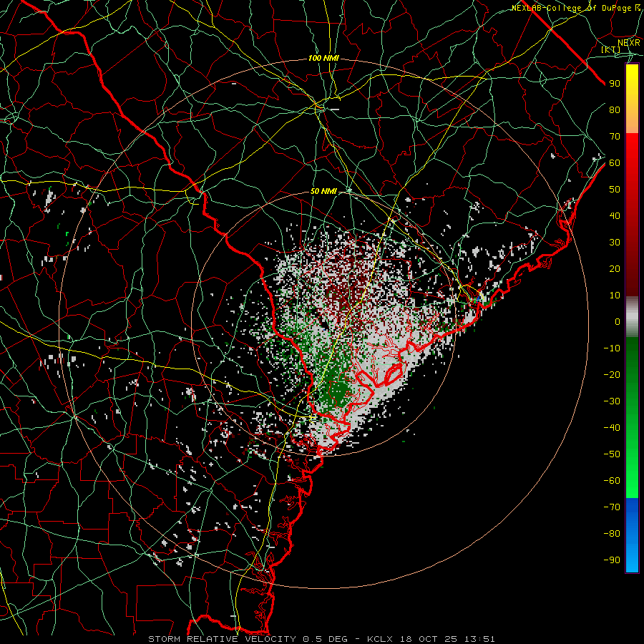Screen dimensions: 644x644
Task: Click the -10 value on the velocity scale
Action: [612, 348]
